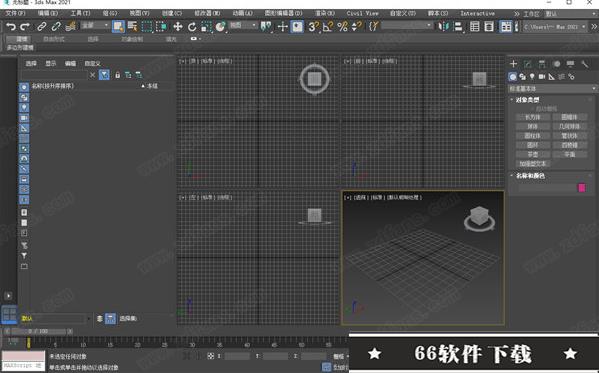599x373 pixels.
Task: Toggle the Spinner Snap button
Action: coord(356,26)
